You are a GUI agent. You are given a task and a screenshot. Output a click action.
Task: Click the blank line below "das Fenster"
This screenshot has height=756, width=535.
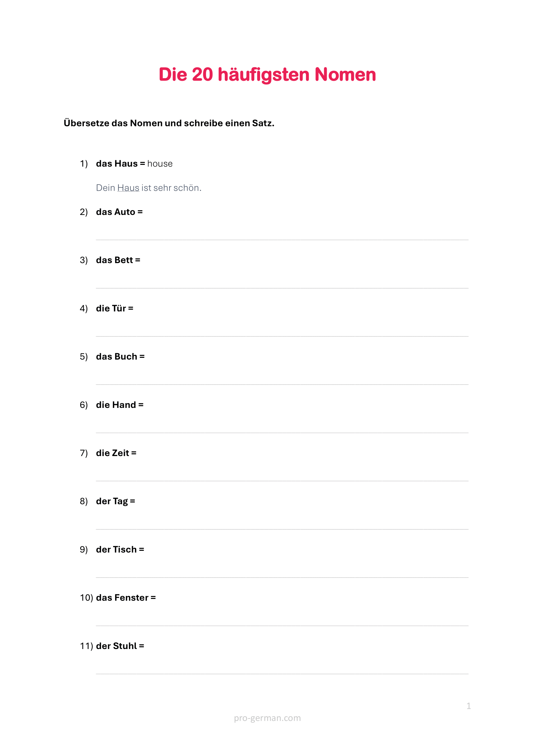282,625
